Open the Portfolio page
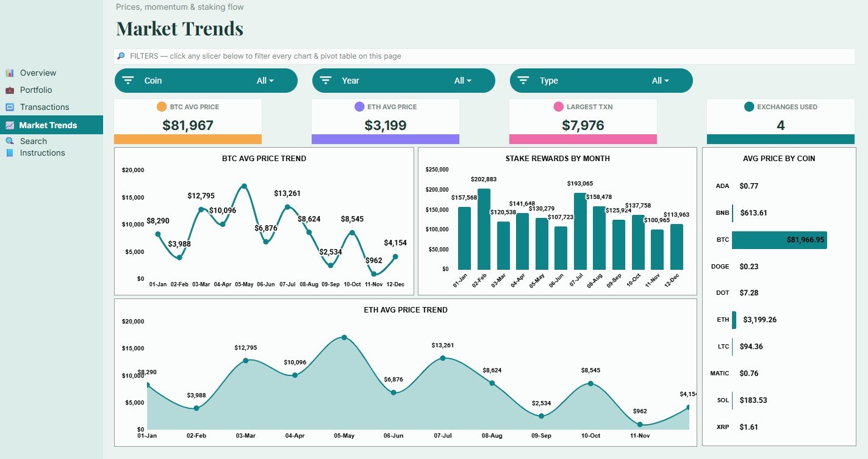The width and height of the screenshot is (868, 459). [x=36, y=90]
